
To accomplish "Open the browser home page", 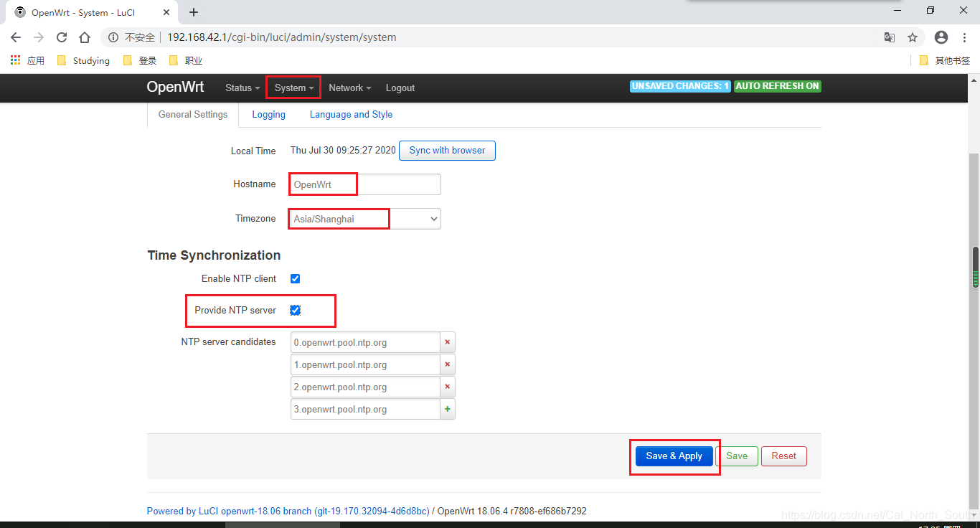I will coord(85,37).
